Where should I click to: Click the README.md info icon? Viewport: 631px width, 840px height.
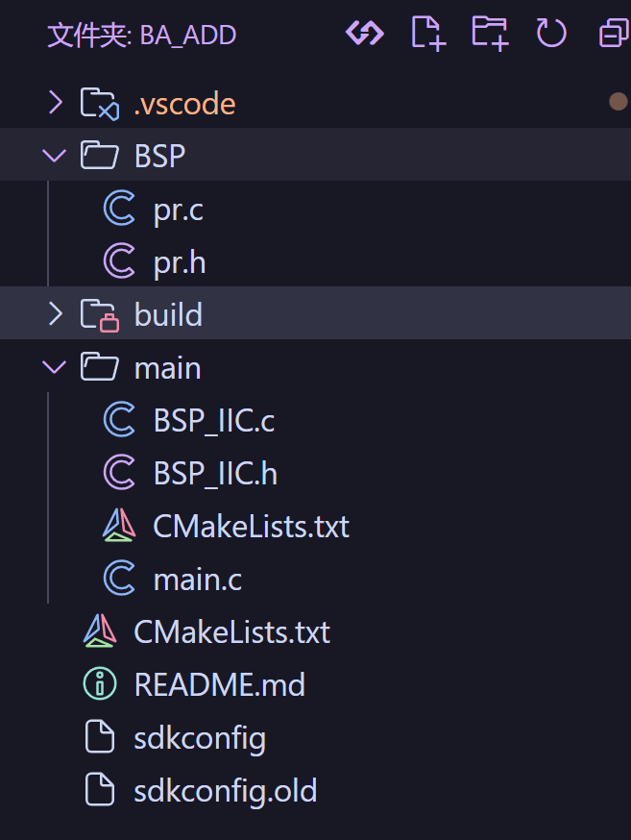(x=99, y=684)
